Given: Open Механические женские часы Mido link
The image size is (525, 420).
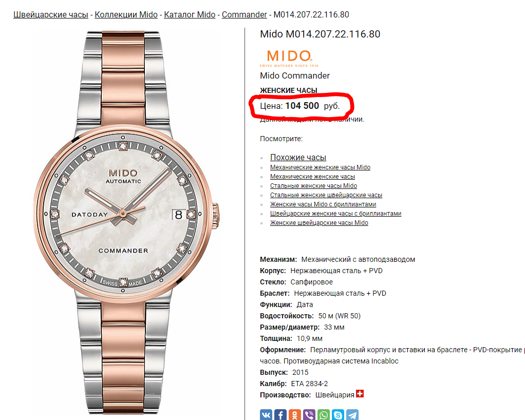Looking at the screenshot, I should coord(320,167).
